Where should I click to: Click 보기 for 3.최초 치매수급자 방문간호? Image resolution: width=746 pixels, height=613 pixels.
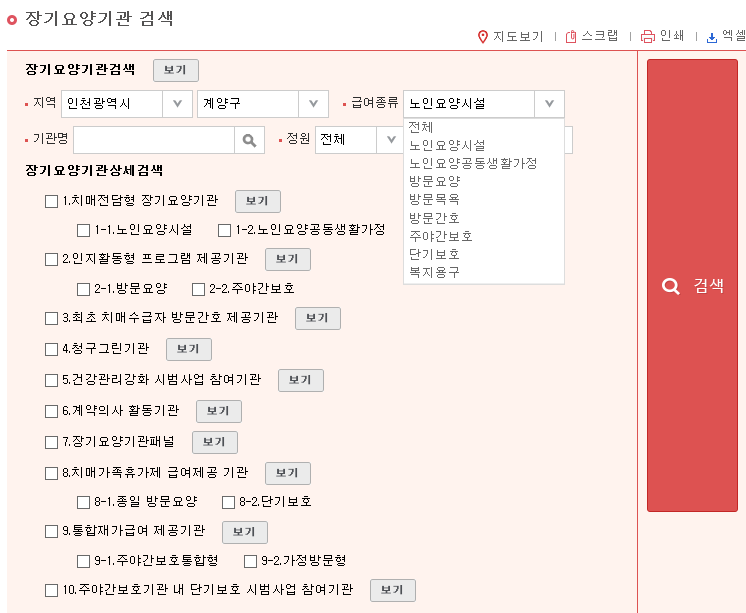(x=318, y=318)
